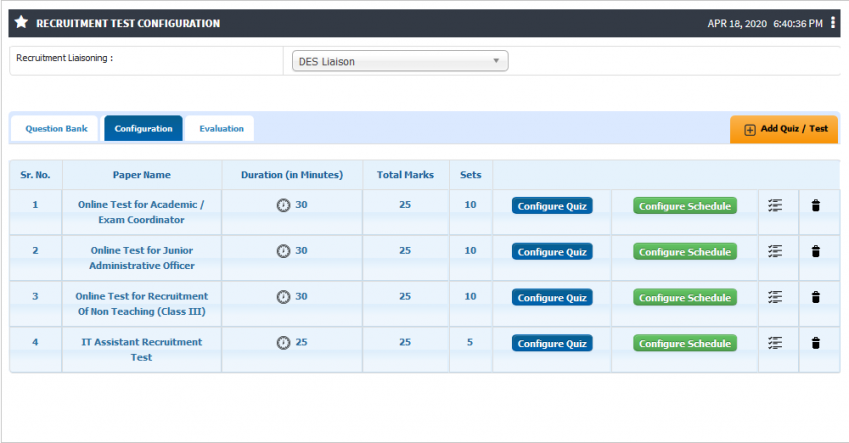Delete the Junior Administrative Officer test
Image resolution: width=849 pixels, height=443 pixels.
(815, 251)
